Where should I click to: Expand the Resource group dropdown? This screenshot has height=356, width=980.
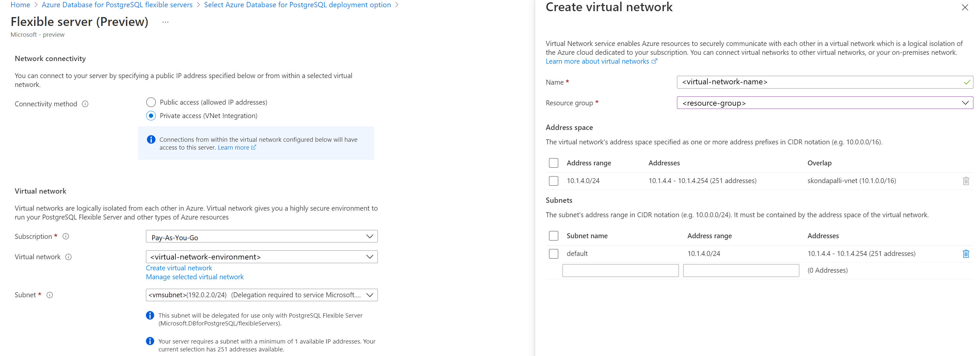pyautogui.click(x=825, y=103)
